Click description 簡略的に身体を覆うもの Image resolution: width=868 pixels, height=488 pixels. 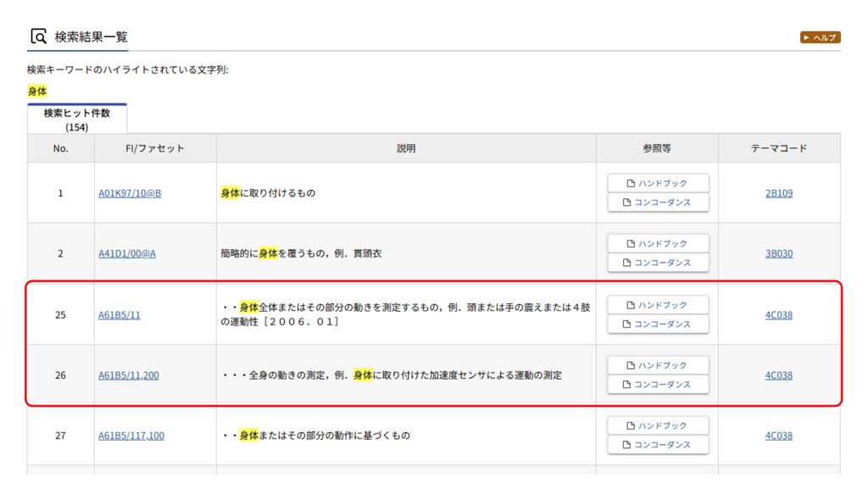274,253
